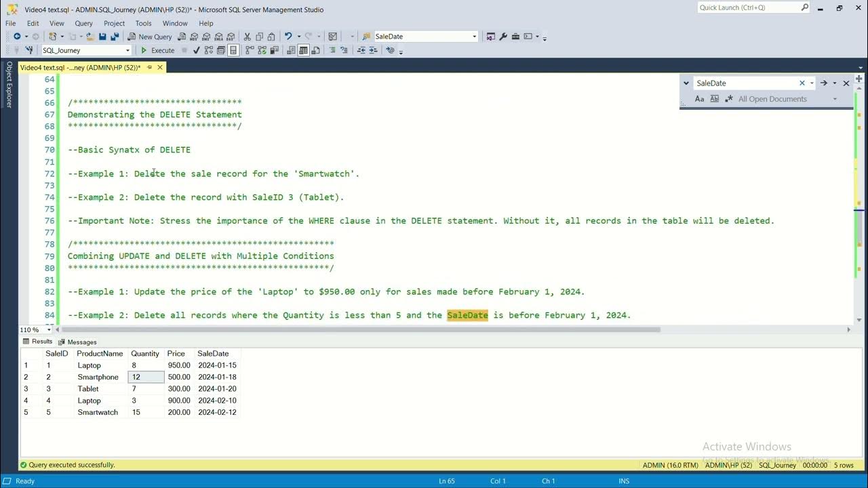Click the Comment out selected lines icon
This screenshot has height=488, width=868.
[x=332, y=50]
